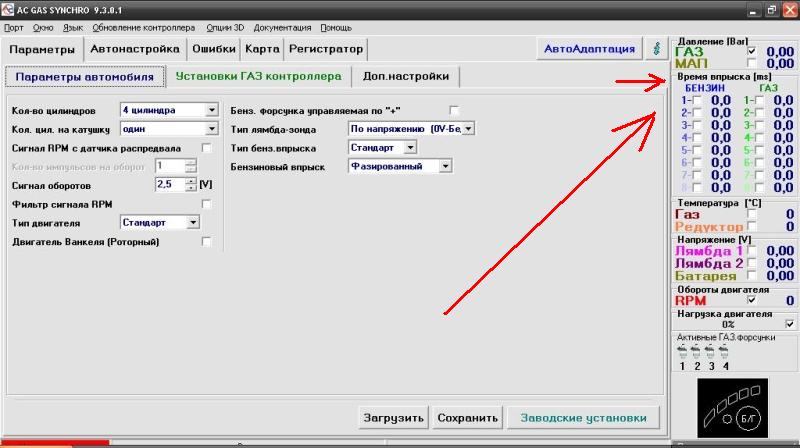
Task: Click the AC GAS SYNCHRO title bar logo
Action: point(8,10)
